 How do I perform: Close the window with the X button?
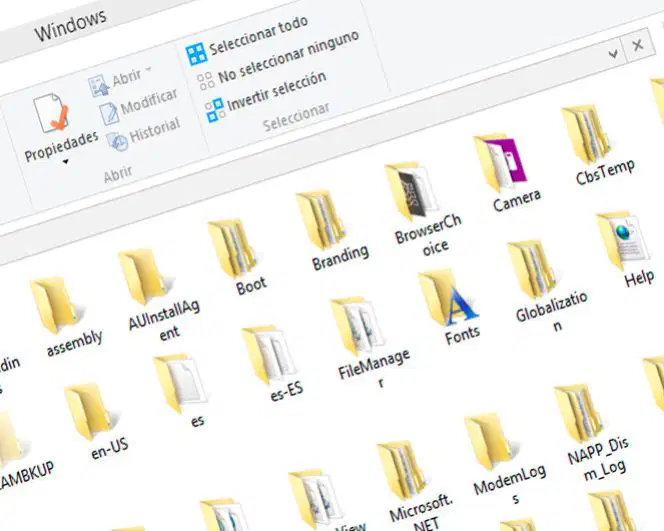coord(638,44)
